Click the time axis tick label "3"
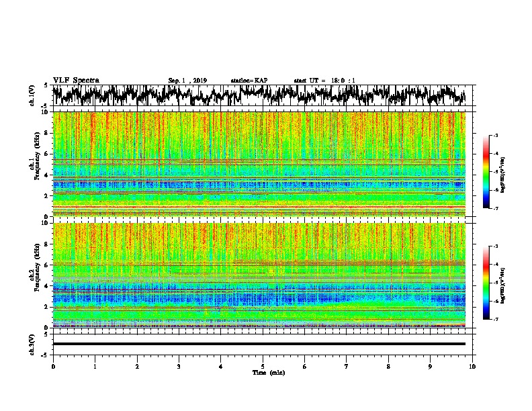Screen dimensions: 532x411 (179, 367)
